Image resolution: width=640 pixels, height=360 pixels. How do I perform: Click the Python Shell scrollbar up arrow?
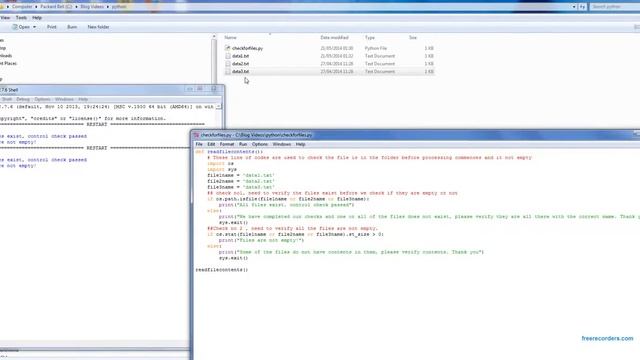(218, 107)
